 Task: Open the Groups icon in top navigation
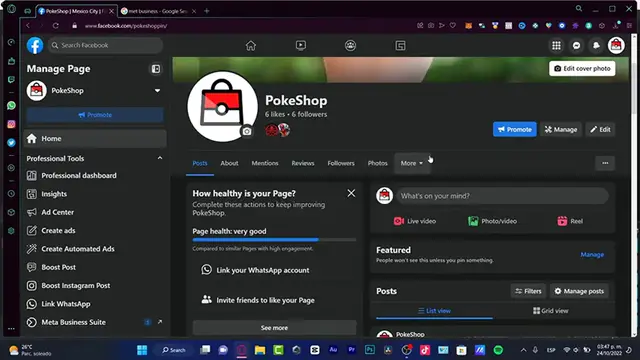coord(350,46)
